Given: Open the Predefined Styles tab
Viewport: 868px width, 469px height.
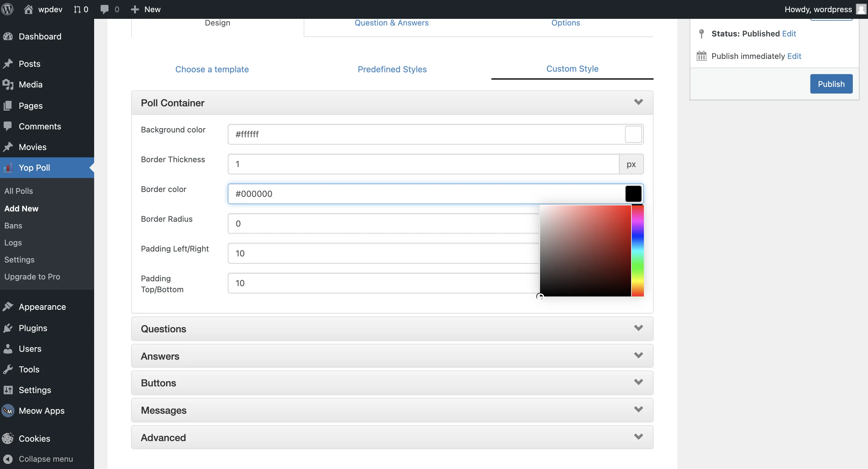Looking at the screenshot, I should pos(392,69).
